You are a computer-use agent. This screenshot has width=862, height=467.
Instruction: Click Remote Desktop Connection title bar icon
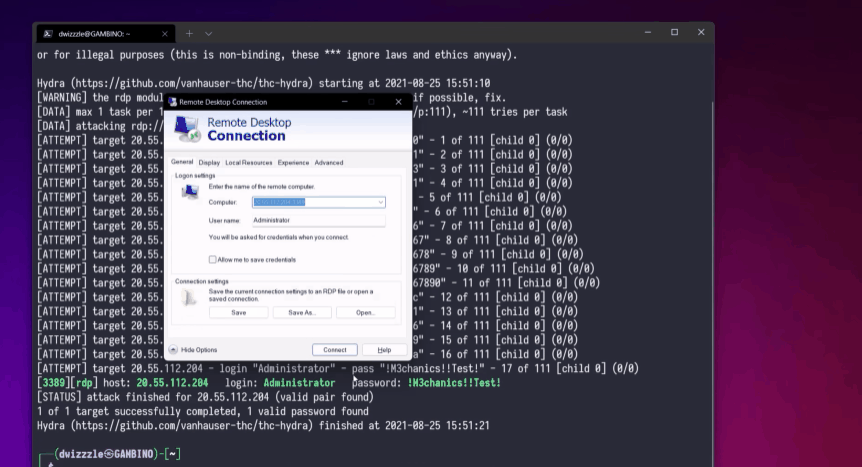point(173,102)
